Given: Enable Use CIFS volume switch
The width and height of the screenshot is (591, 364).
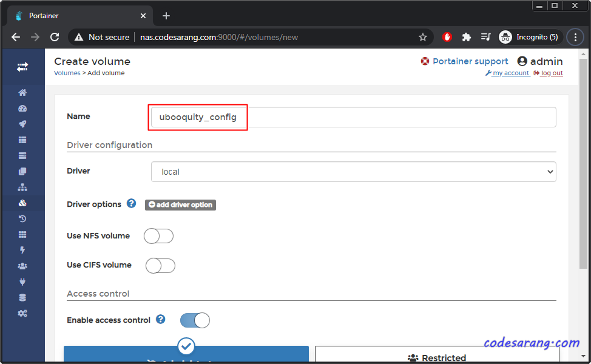Looking at the screenshot, I should click(161, 266).
